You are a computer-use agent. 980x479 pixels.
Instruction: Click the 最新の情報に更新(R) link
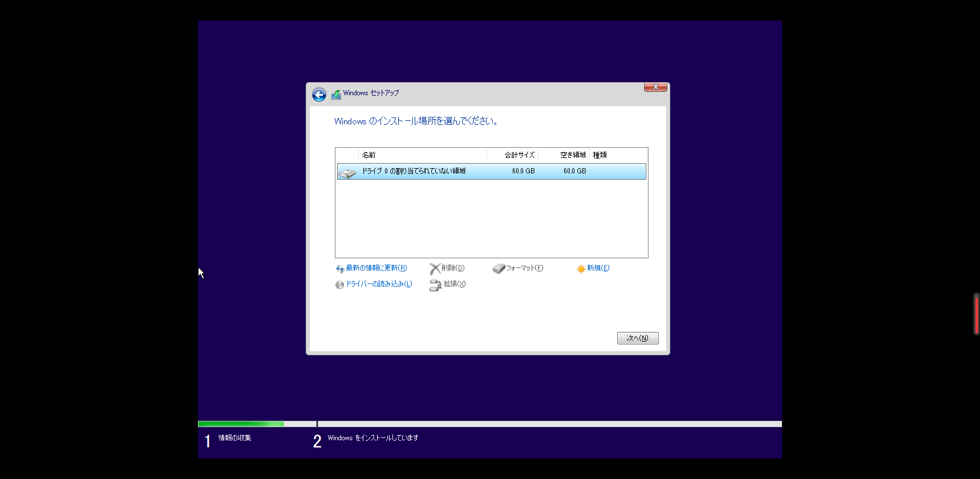pos(376,268)
